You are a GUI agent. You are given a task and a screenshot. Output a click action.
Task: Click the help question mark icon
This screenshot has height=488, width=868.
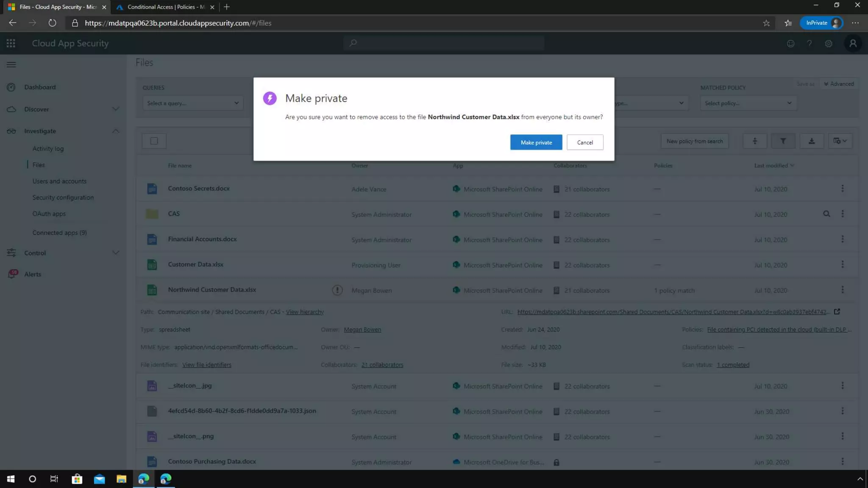click(810, 43)
